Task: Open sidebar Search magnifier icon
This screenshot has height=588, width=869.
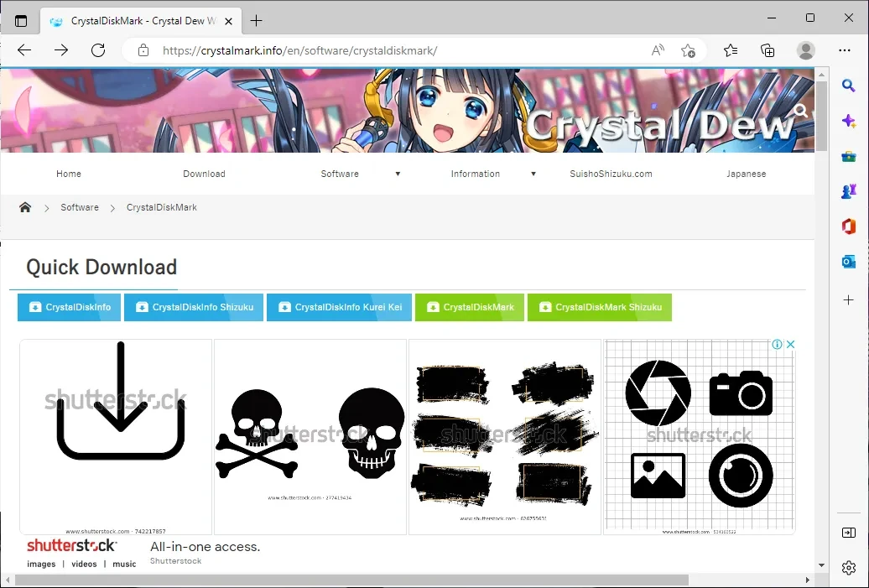Action: [849, 86]
